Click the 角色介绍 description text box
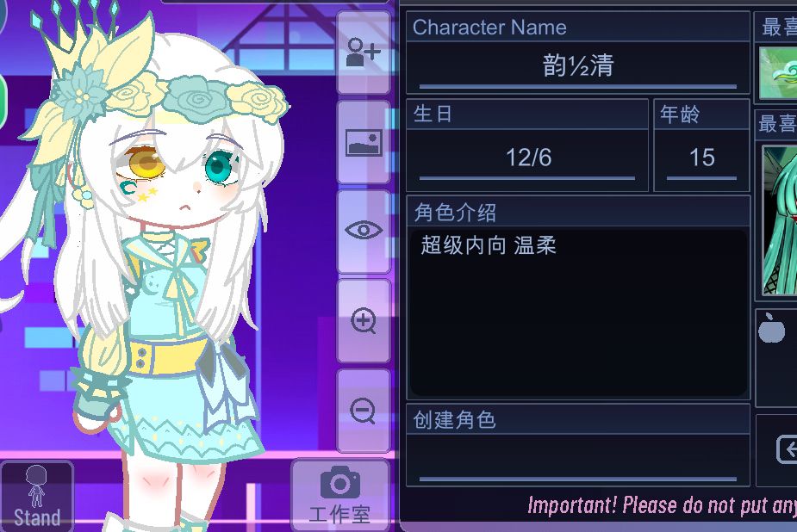797x532 pixels. coord(578,312)
